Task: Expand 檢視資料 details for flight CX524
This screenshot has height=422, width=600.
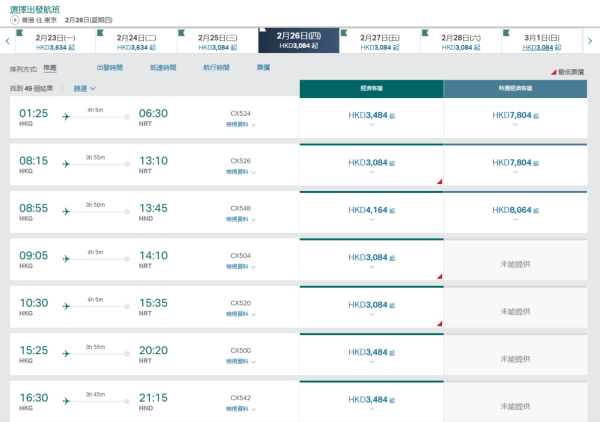Action: (x=240, y=125)
